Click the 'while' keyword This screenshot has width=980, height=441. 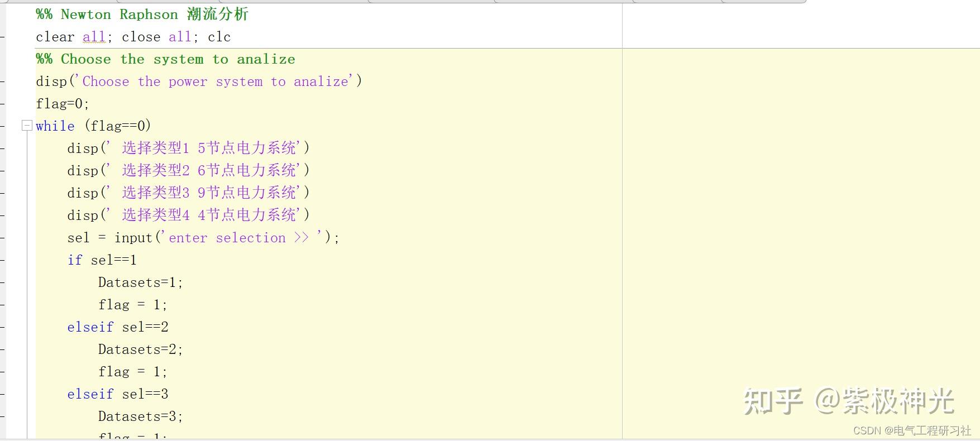[55, 126]
